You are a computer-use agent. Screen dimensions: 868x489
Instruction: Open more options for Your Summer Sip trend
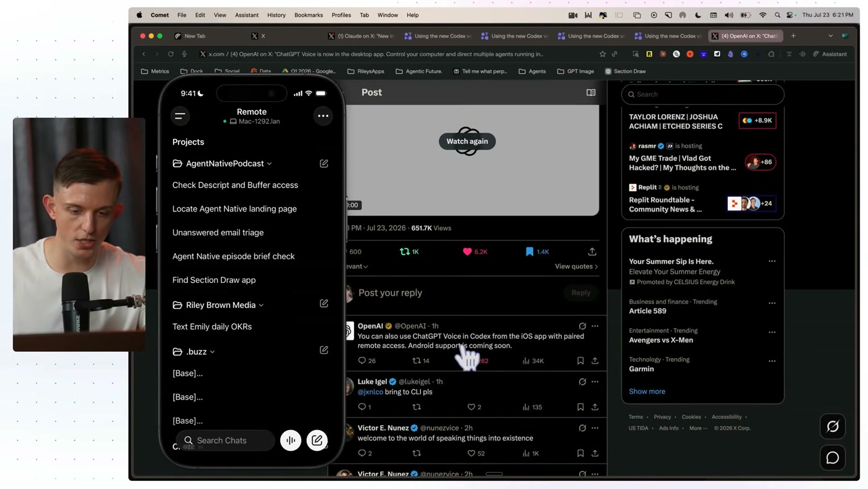772,261
